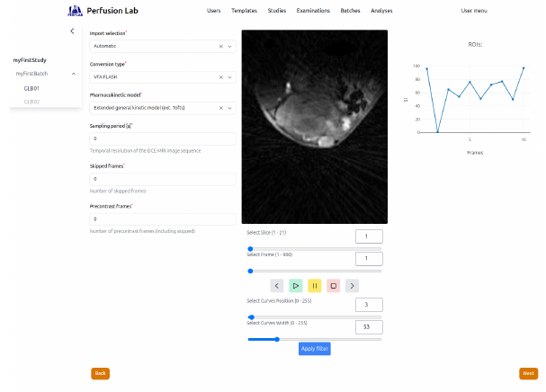Image resolution: width=546 pixels, height=392 pixels.
Task: Focus the Sampling period input field
Action: coord(163,138)
